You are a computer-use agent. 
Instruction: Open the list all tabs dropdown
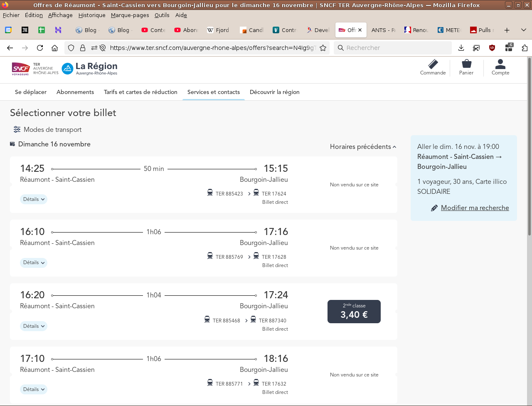coord(523,30)
